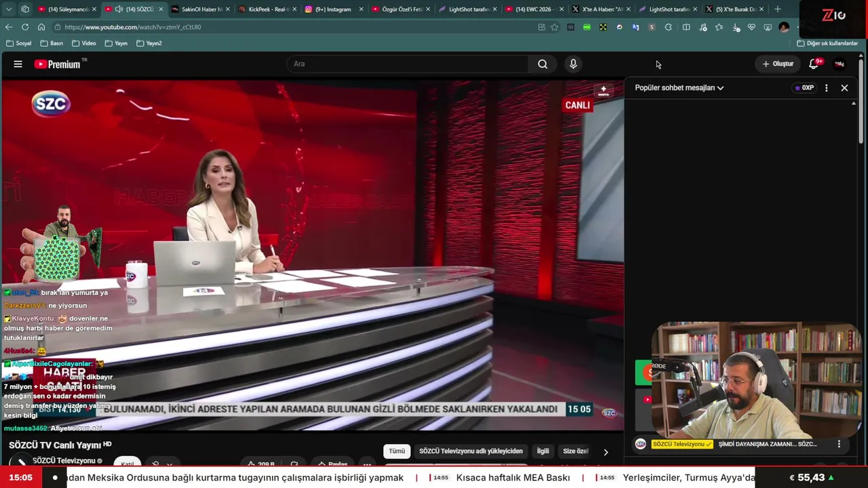This screenshot has width=868, height=488.
Task: Switch to the EWC 2026 tab
Action: coord(533,9)
